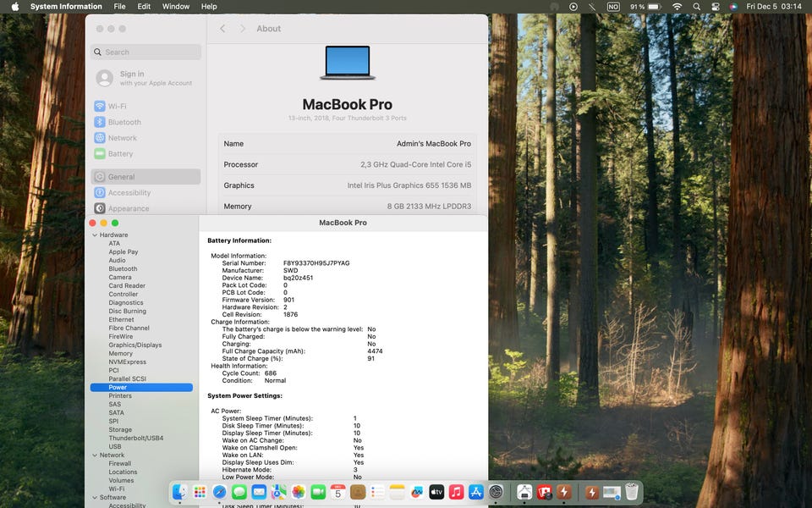Open the Window menu
The width and height of the screenshot is (812, 508).
(x=176, y=7)
